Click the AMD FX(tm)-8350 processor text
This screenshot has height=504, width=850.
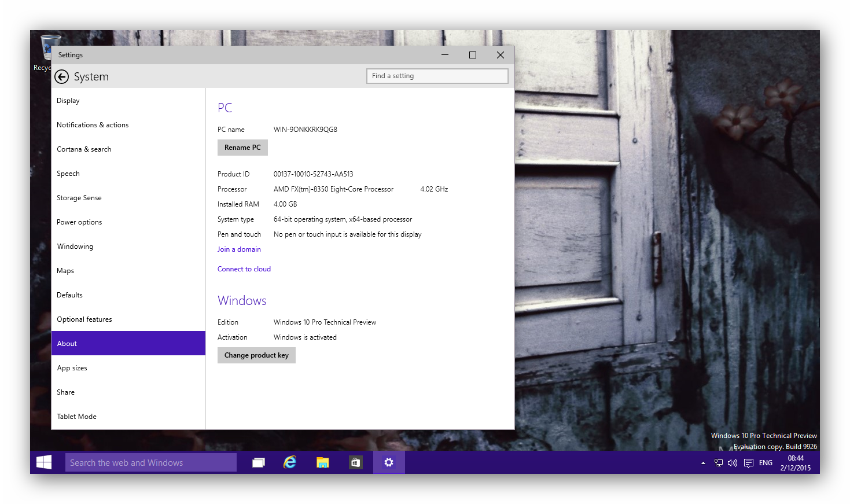click(333, 189)
